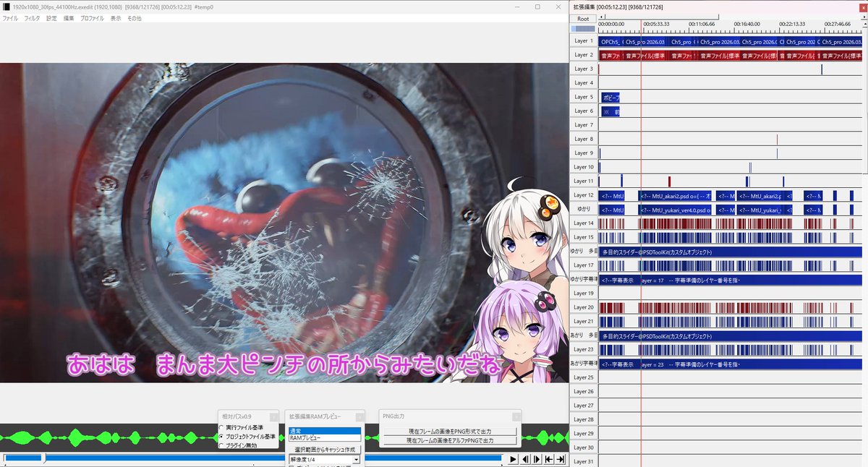Click the 00:05:33.33 mark on the time ruler

pos(655,24)
